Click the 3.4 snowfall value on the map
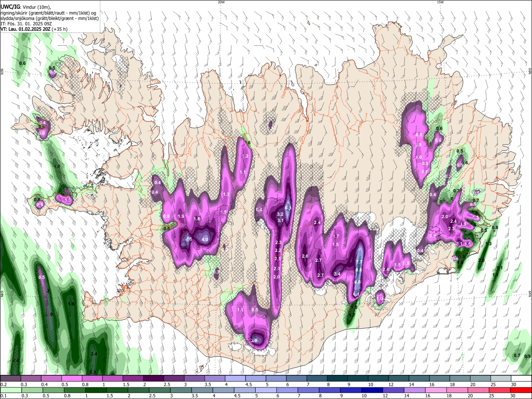 pos(337,274)
